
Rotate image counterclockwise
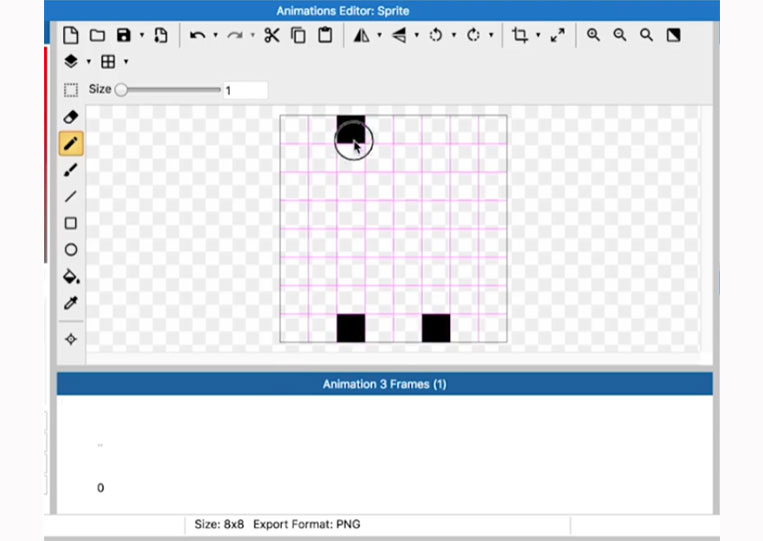pyautogui.click(x=436, y=35)
